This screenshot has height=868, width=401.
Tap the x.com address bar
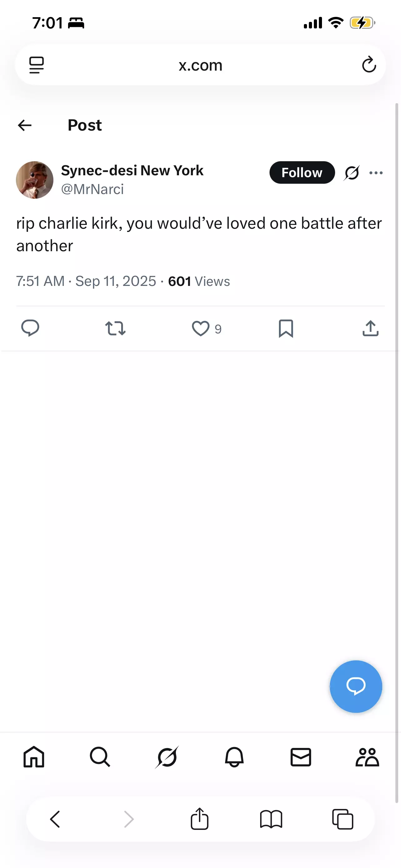pos(200,65)
